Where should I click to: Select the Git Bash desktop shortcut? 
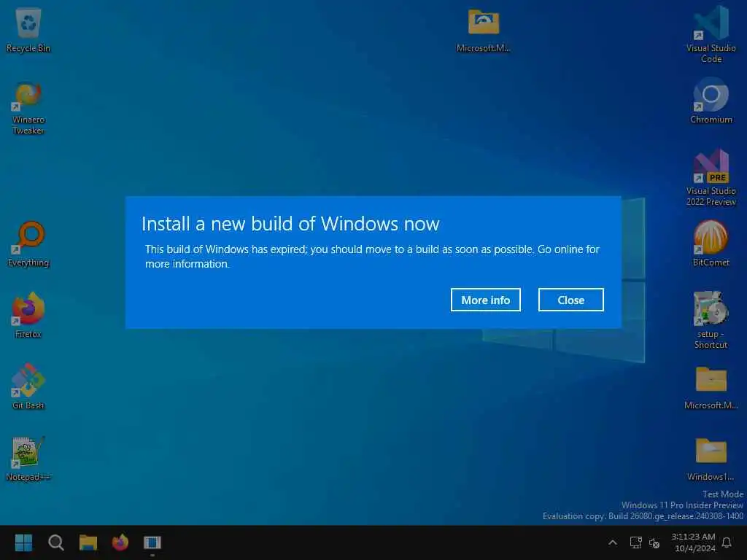[28, 386]
